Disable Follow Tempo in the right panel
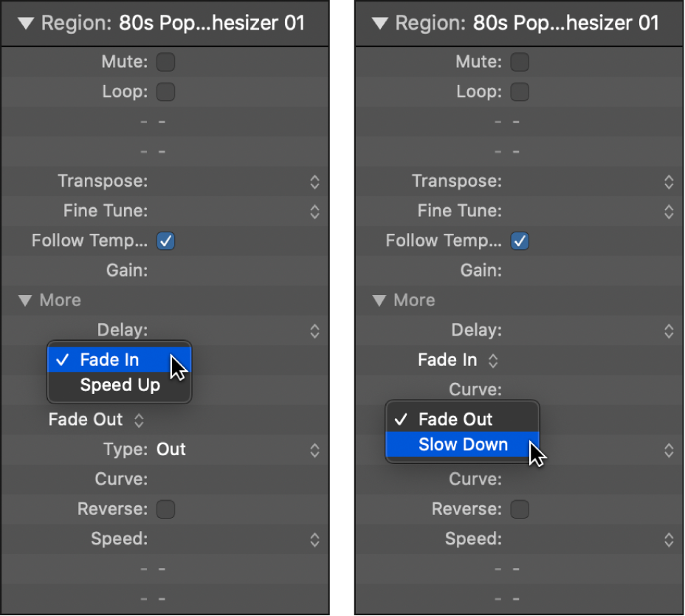This screenshot has height=616, width=685. click(520, 240)
